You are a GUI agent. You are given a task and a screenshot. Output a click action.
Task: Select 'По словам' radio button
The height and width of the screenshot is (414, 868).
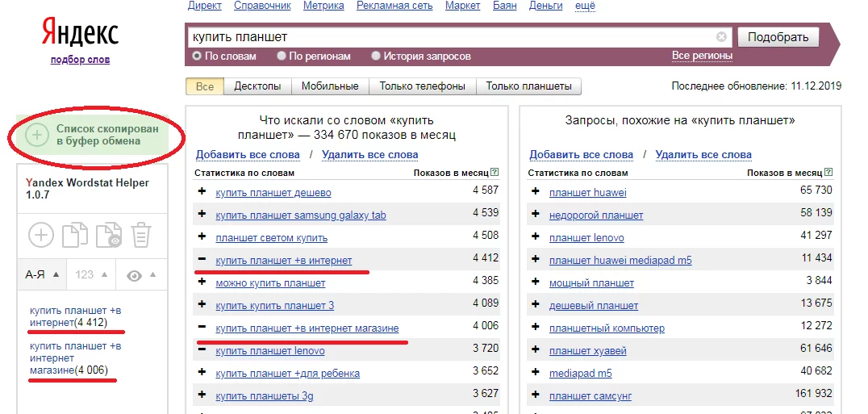197,56
